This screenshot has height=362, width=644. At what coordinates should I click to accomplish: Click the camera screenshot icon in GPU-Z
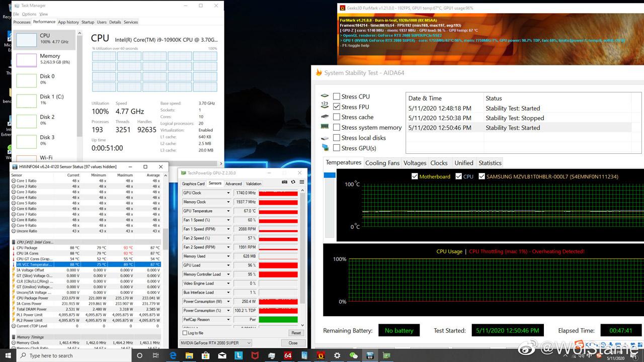284,182
